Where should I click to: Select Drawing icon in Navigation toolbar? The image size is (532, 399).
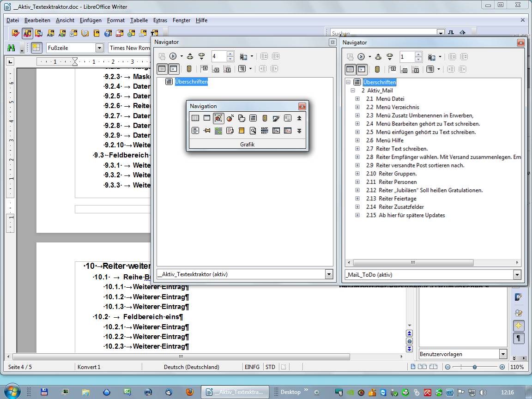276,118
